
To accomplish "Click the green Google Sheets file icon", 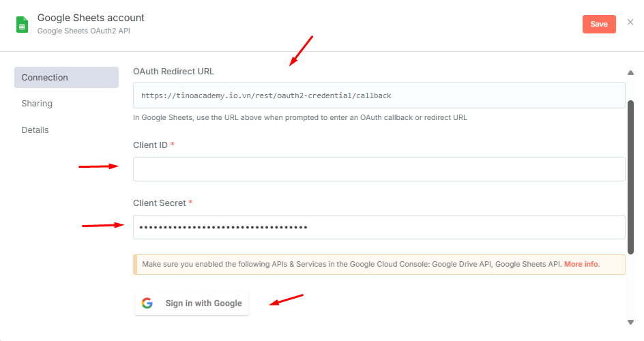I will coord(23,25).
